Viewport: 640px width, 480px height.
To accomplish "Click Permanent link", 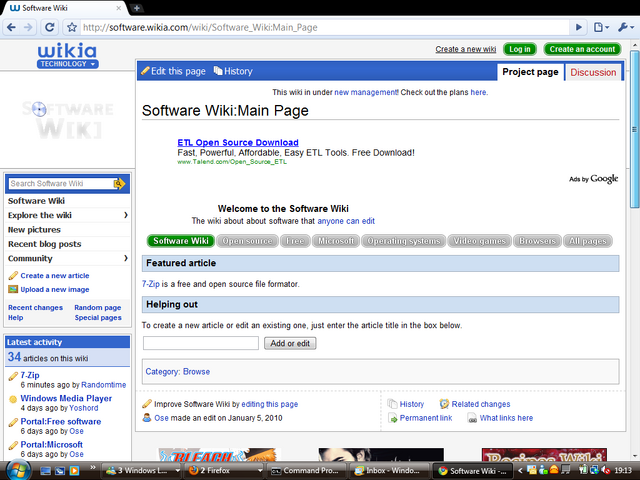I will [x=426, y=418].
